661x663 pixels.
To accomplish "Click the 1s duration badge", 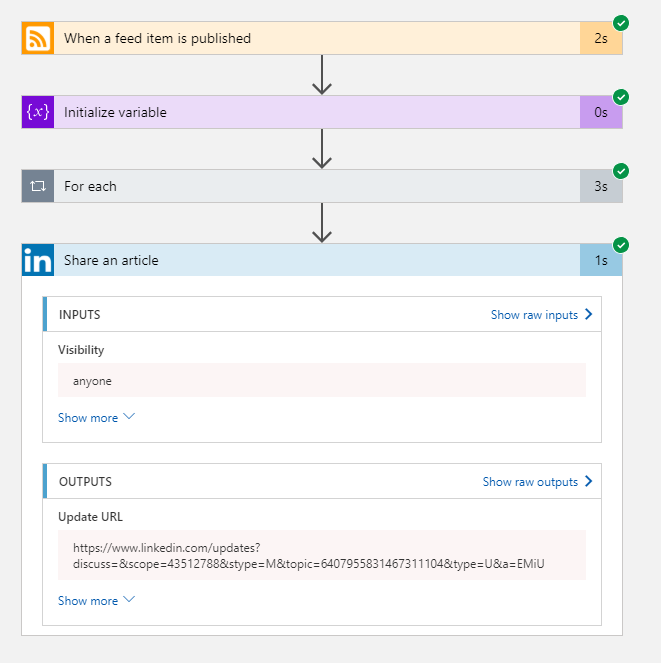I will click(x=601, y=260).
